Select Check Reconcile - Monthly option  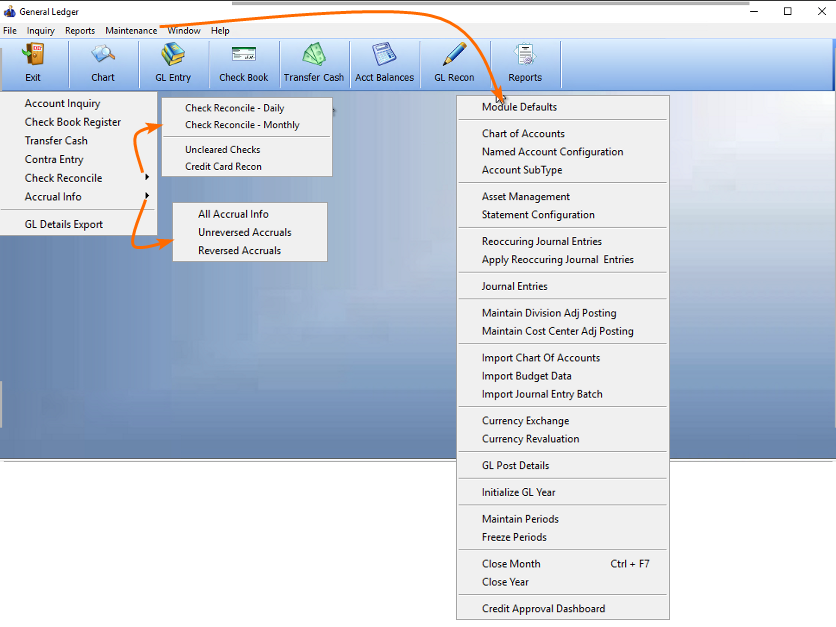pyautogui.click(x=242, y=125)
